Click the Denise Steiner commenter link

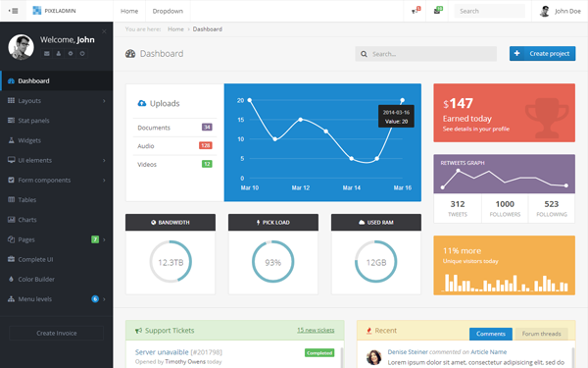[x=408, y=352]
